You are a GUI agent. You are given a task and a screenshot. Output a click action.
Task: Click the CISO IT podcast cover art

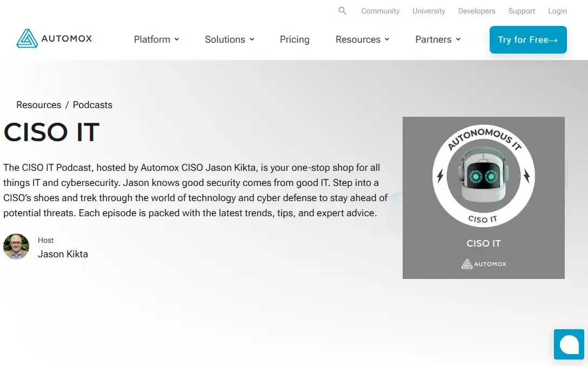(483, 198)
